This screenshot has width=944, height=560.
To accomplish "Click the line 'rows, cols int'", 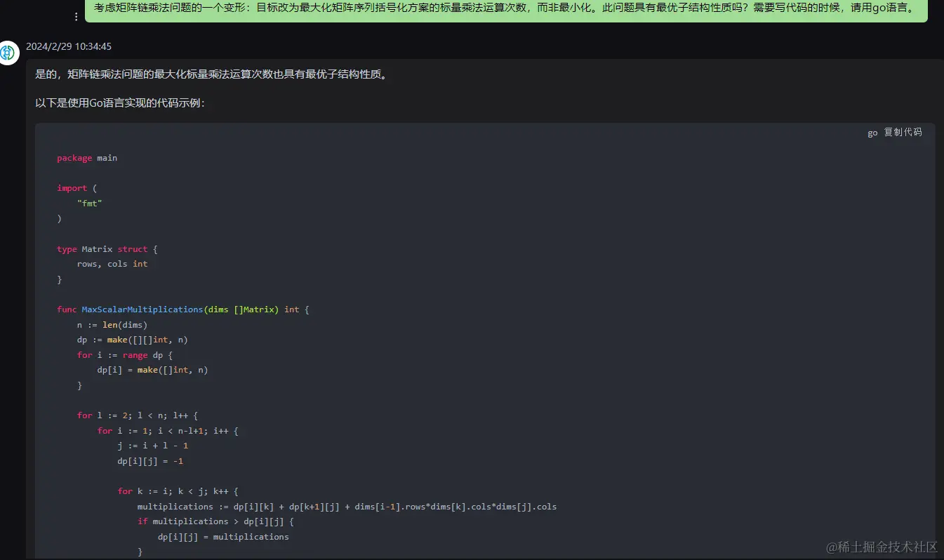I will coord(112,264).
